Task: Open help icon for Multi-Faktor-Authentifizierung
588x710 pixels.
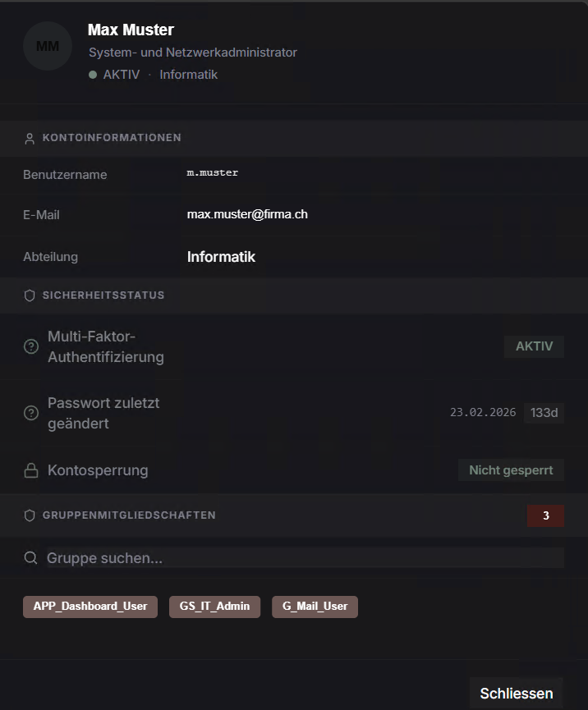Action: (31, 346)
